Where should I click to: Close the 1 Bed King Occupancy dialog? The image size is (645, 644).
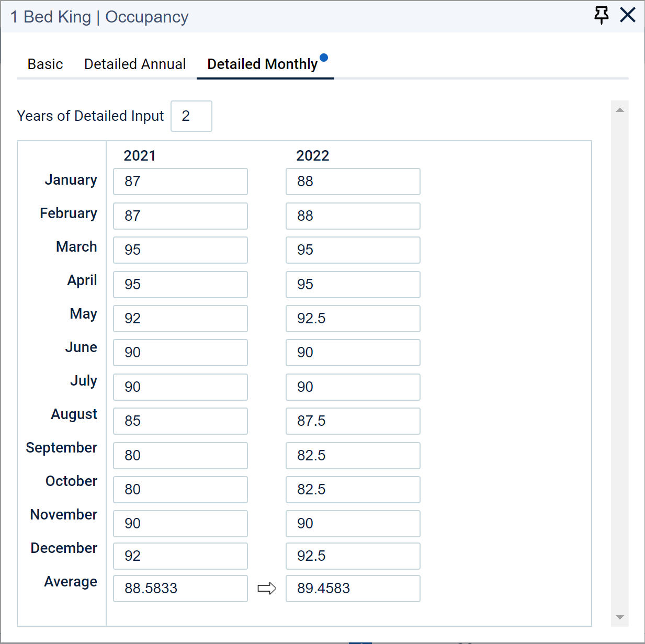point(628,15)
